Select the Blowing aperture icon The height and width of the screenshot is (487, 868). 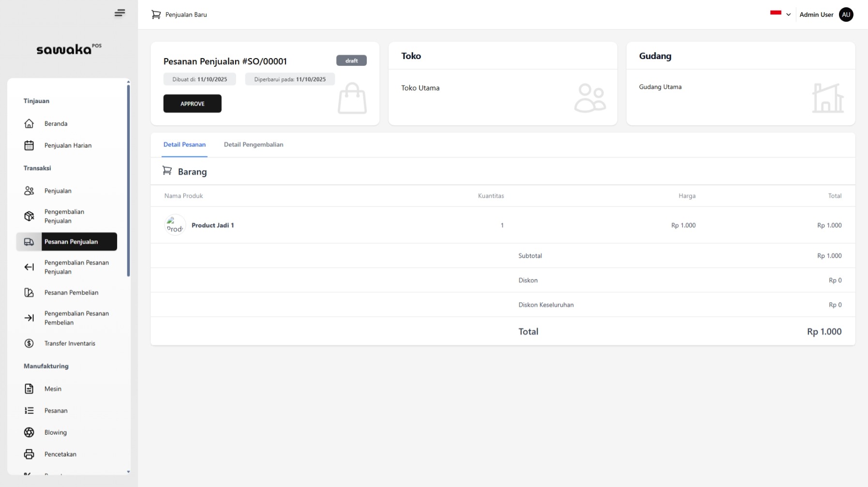tap(29, 432)
